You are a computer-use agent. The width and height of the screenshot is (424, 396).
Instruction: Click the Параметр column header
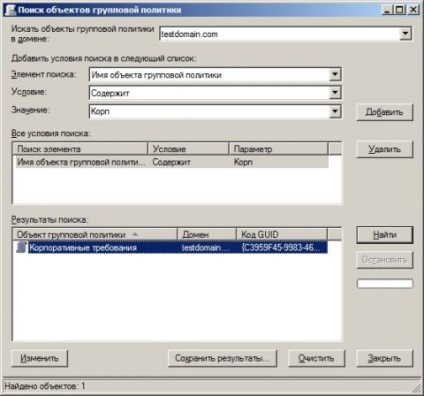click(x=278, y=149)
